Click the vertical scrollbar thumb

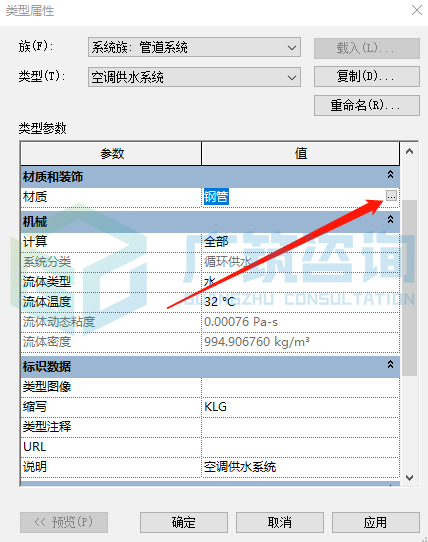coord(409,288)
